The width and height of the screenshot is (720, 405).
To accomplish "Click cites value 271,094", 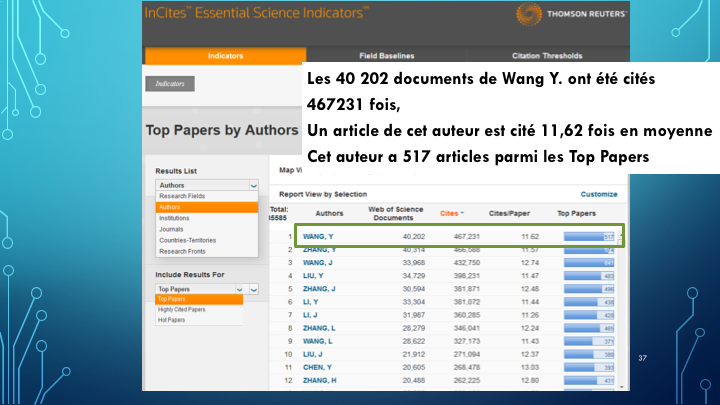I will coord(467,354).
